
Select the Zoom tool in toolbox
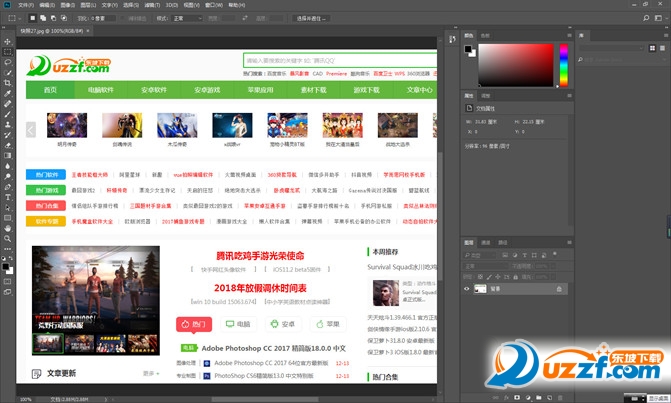(x=7, y=238)
